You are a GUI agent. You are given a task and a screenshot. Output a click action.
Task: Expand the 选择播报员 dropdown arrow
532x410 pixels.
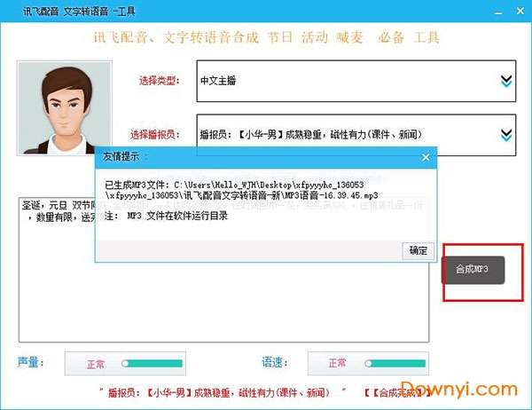pyautogui.click(x=506, y=135)
